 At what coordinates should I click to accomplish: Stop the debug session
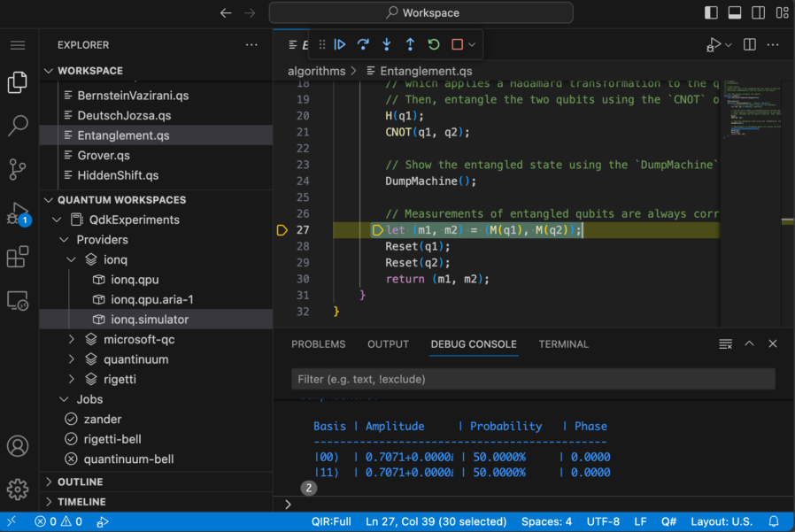coord(457,44)
